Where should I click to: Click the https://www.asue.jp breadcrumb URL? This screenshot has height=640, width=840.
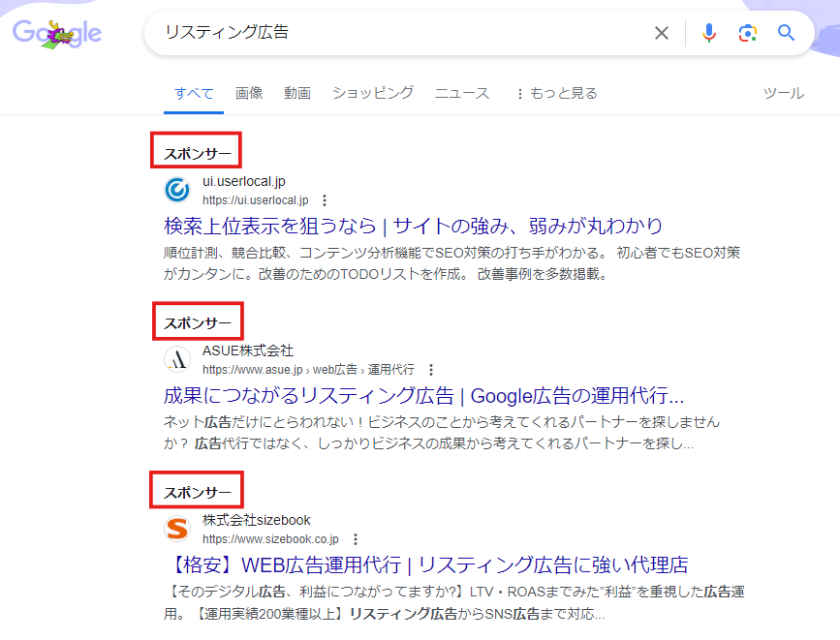[x=308, y=370]
